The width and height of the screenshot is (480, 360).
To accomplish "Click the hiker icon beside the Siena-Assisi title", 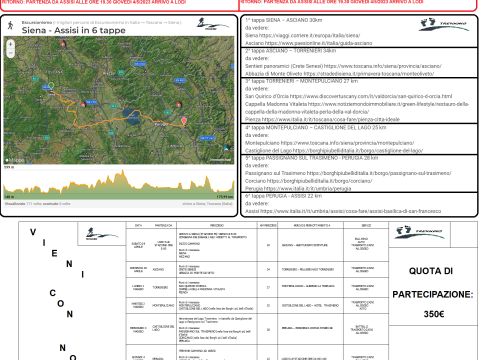I will 11,25.
